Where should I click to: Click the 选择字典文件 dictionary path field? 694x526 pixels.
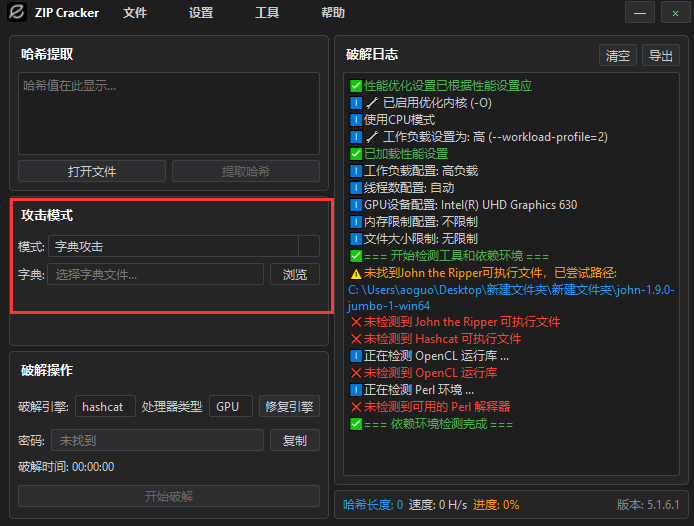pos(156,274)
